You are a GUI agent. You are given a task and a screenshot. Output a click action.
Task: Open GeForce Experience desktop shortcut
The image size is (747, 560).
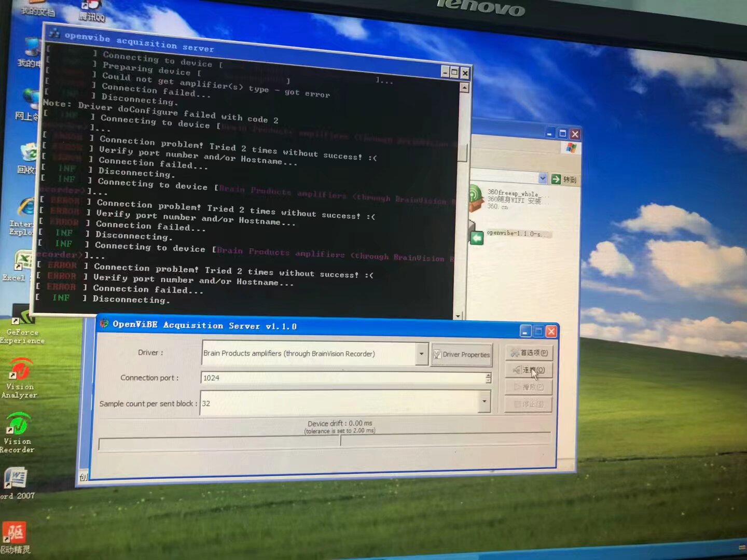pyautogui.click(x=22, y=324)
